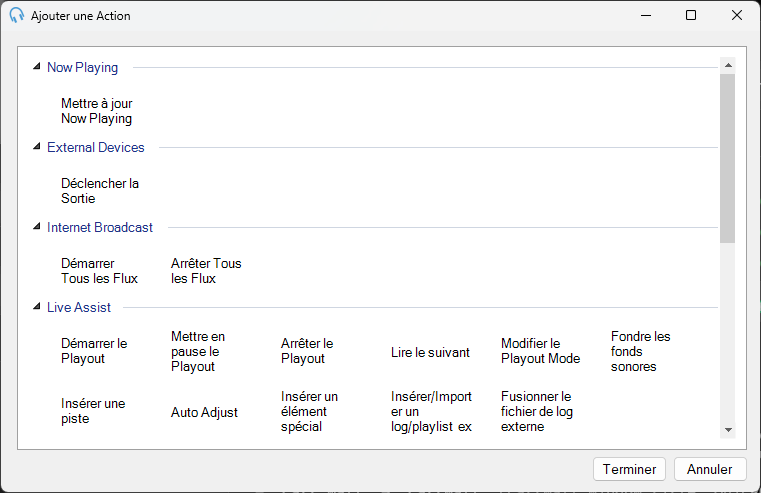
Task: Choose Arrêter le Playout action
Action: [307, 351]
